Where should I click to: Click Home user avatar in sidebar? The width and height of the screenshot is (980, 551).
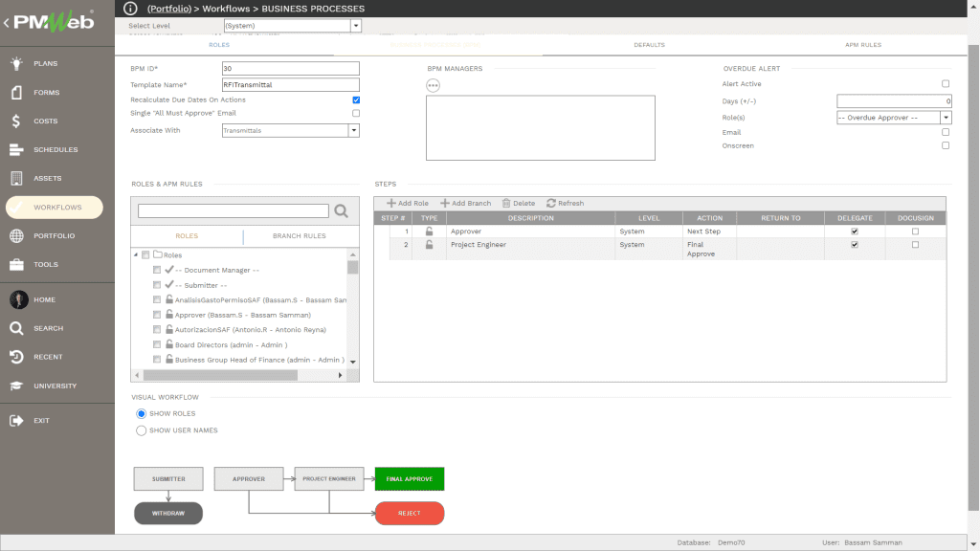click(19, 299)
